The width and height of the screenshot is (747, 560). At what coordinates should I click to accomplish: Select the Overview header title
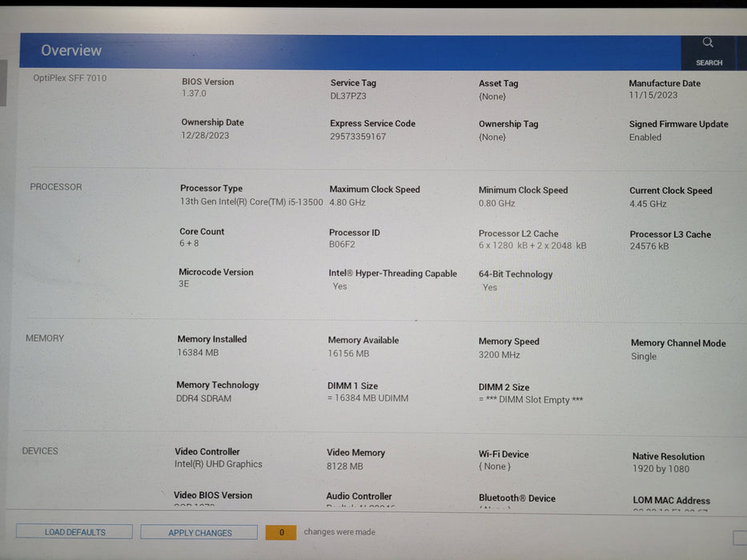coord(71,50)
